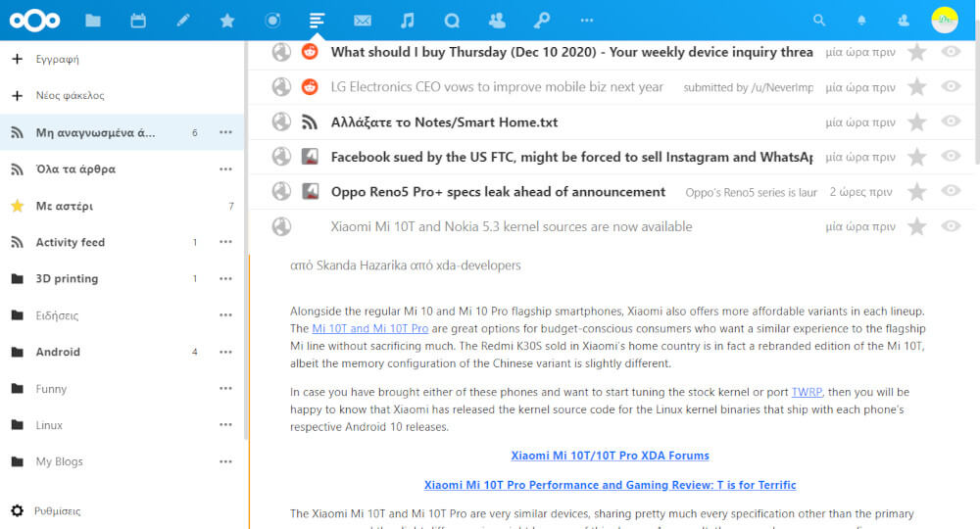Screen dimensions: 980x529
Task: Toggle read eye for LG Electronics article
Action: click(951, 86)
